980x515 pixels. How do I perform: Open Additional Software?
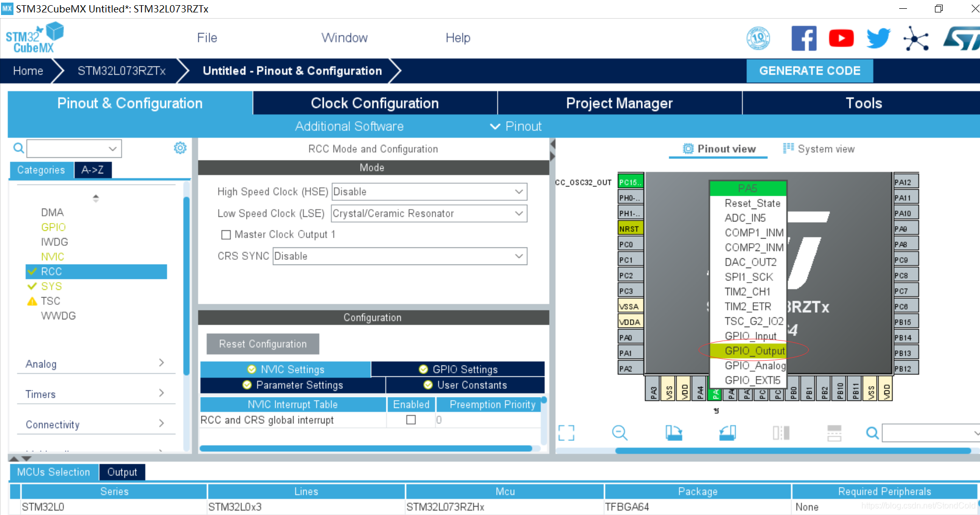point(349,126)
